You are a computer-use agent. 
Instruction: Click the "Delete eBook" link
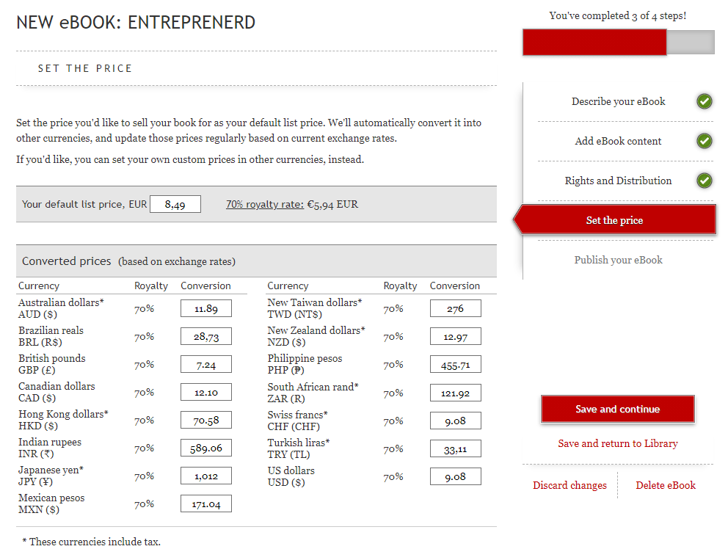coord(666,485)
